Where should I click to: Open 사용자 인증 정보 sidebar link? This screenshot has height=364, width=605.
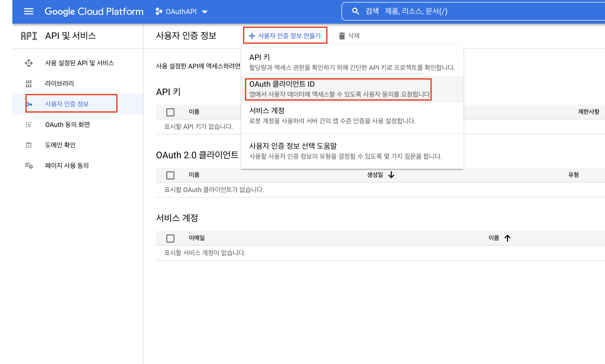[67, 104]
